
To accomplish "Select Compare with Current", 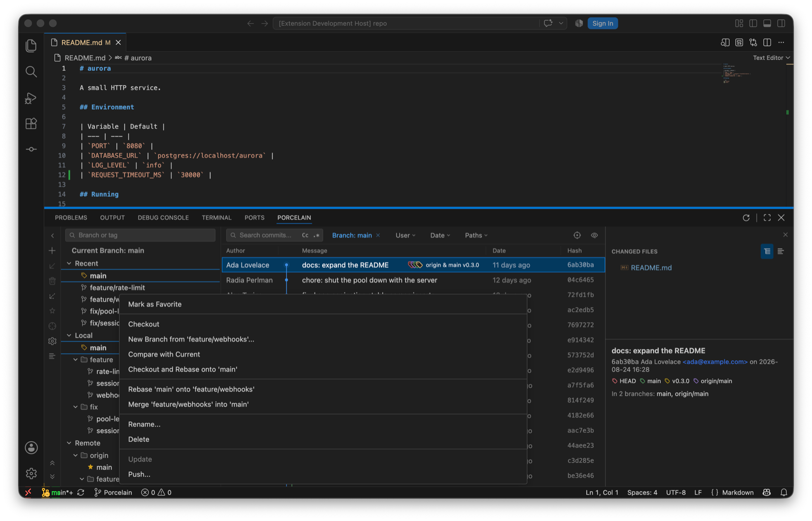I will click(323, 355).
